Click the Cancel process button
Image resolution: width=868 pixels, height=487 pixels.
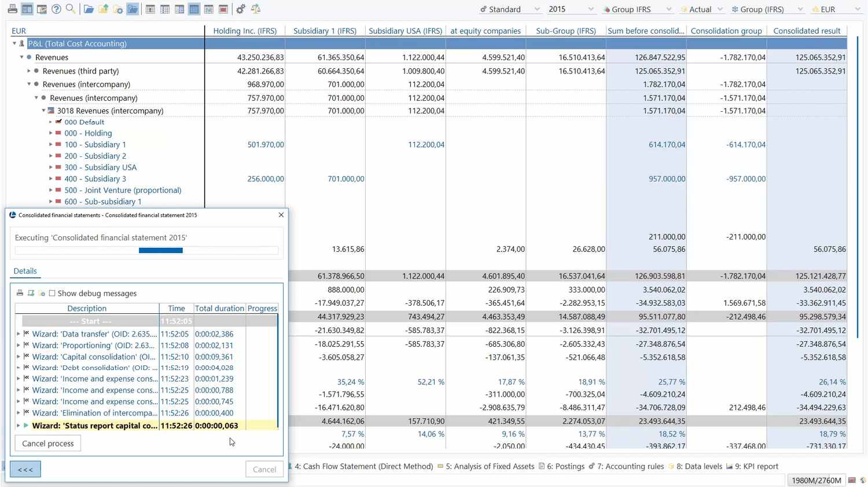[47, 443]
